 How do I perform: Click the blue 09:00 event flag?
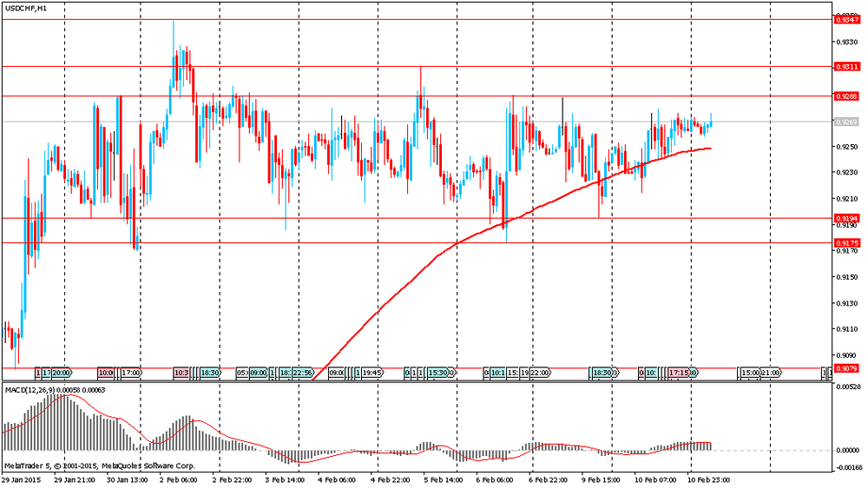(259, 373)
